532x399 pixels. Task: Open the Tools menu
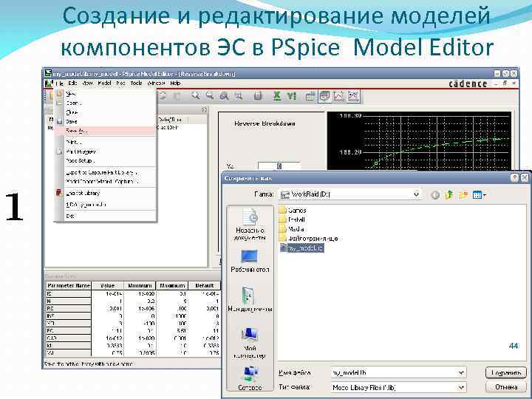137,83
